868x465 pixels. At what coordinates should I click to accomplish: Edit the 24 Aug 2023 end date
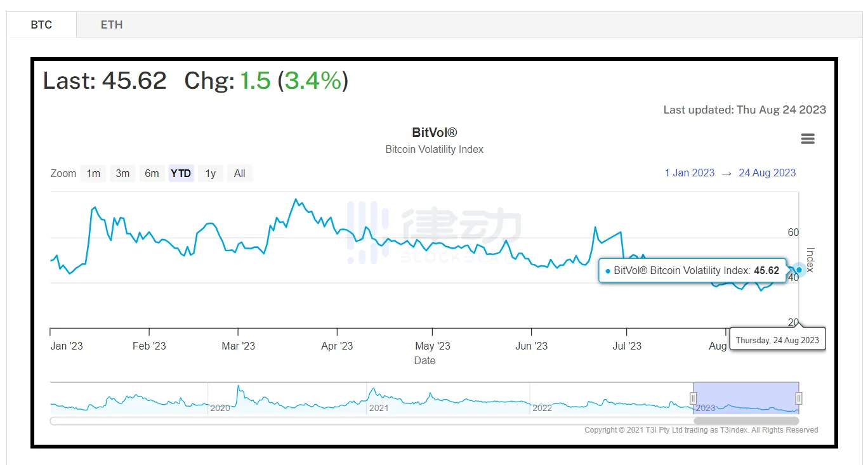pyautogui.click(x=767, y=173)
